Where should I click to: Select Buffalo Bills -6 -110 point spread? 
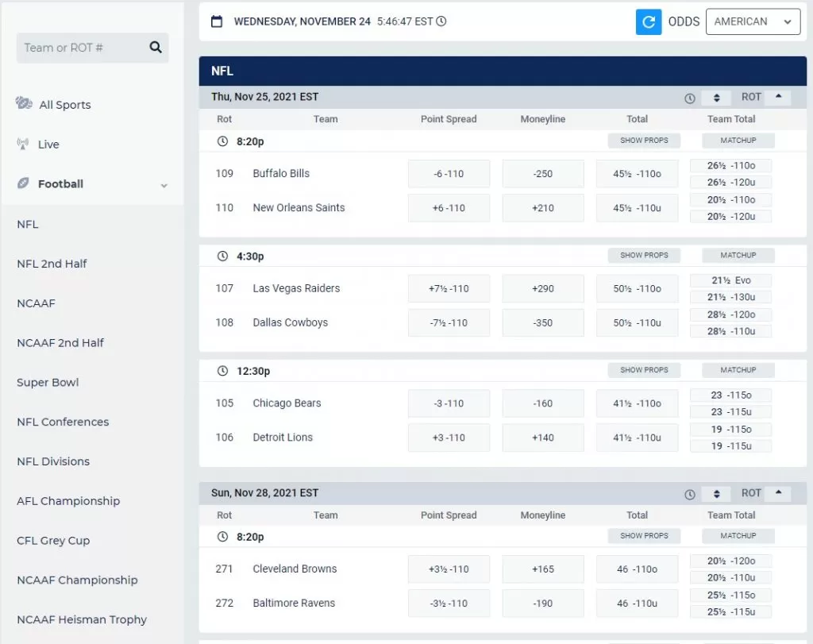click(x=449, y=174)
